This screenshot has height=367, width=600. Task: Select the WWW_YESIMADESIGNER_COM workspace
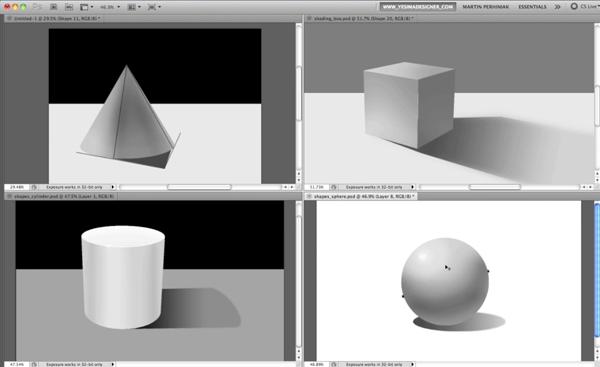417,7
